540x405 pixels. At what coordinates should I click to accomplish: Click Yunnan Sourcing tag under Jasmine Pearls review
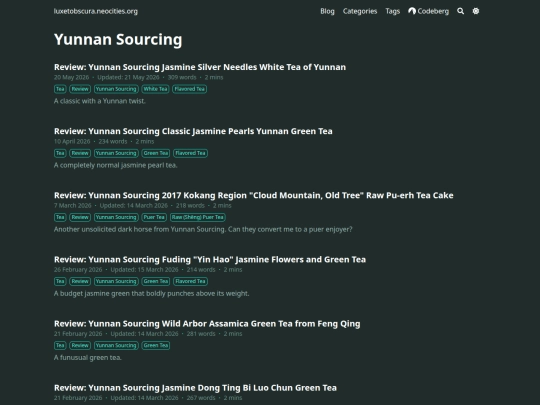coord(116,153)
